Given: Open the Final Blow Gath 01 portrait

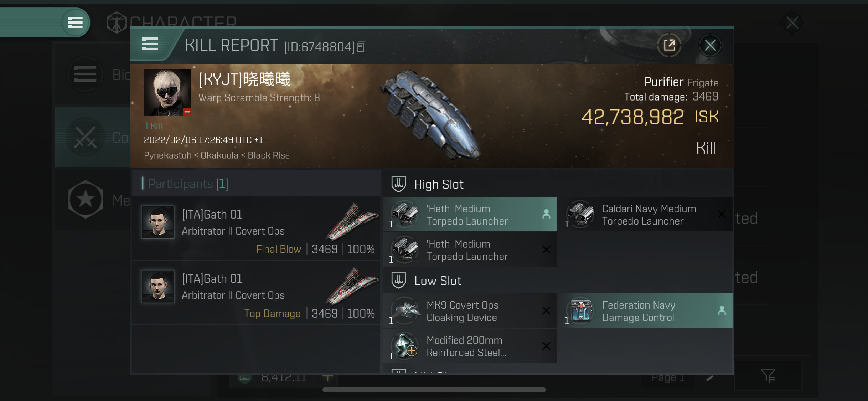Looking at the screenshot, I should point(158,222).
